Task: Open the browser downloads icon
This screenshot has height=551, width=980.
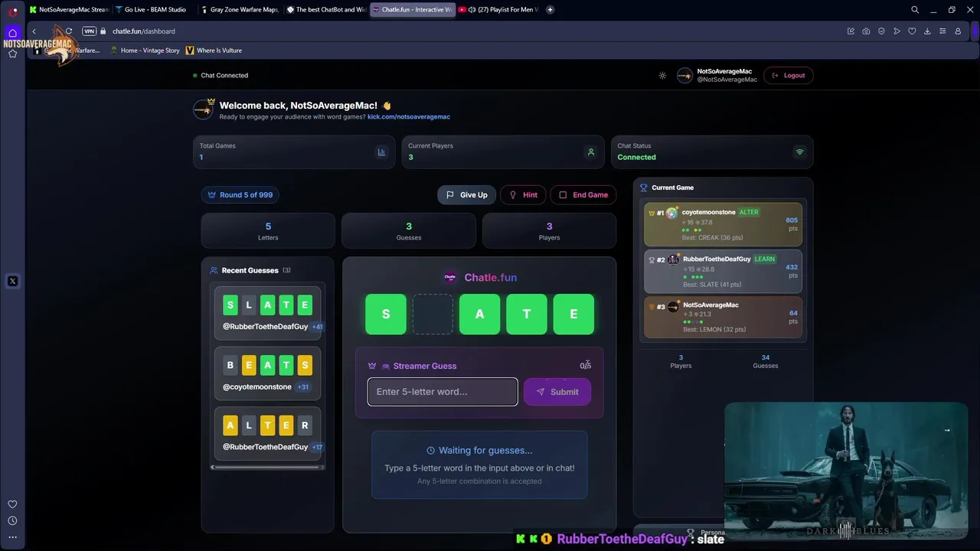Action: [x=927, y=31]
